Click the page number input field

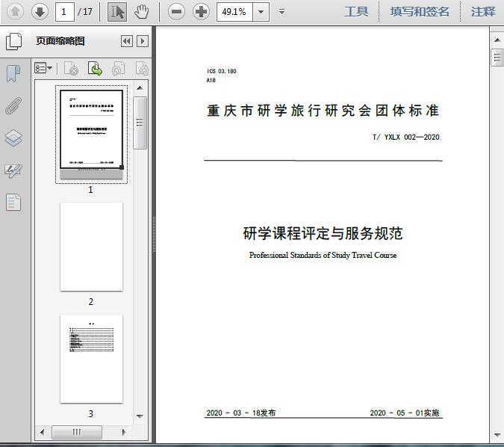tap(65, 12)
